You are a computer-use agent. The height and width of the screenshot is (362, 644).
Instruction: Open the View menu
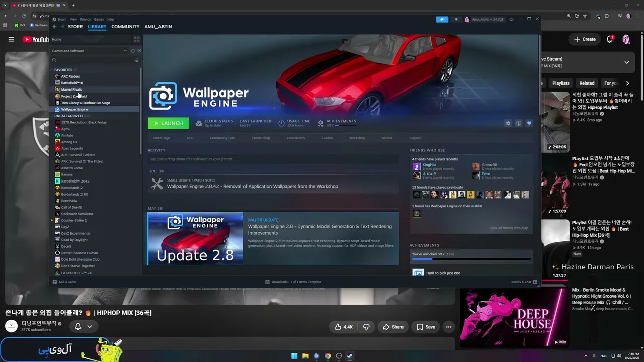point(73,19)
